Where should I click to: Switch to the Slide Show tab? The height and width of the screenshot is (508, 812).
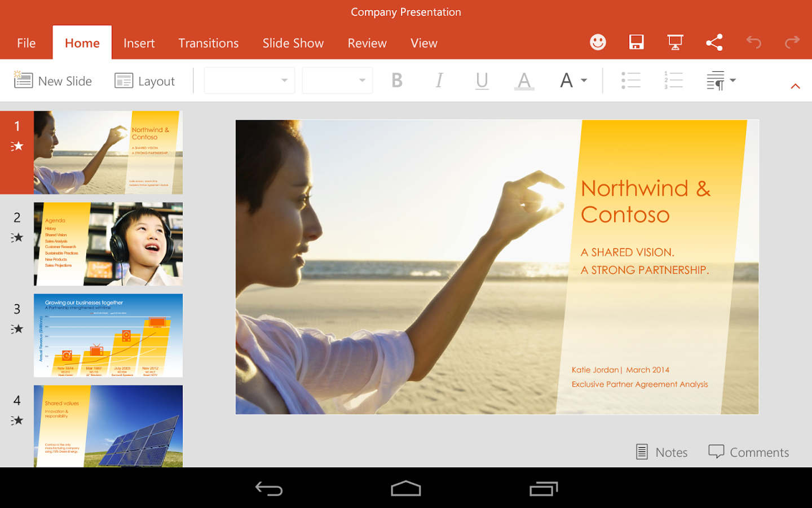click(x=293, y=43)
